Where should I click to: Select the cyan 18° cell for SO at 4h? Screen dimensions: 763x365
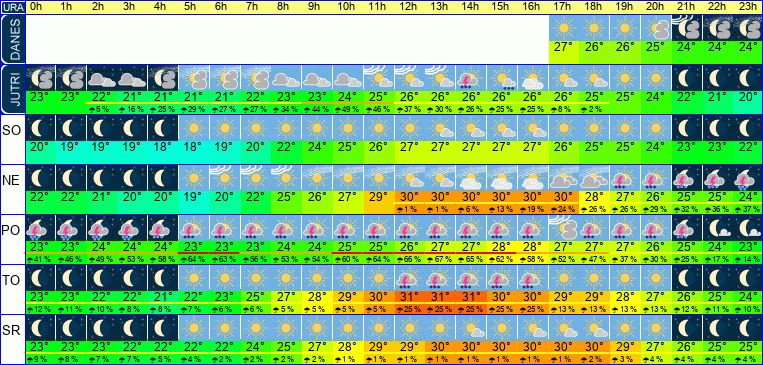pyautogui.click(x=164, y=146)
